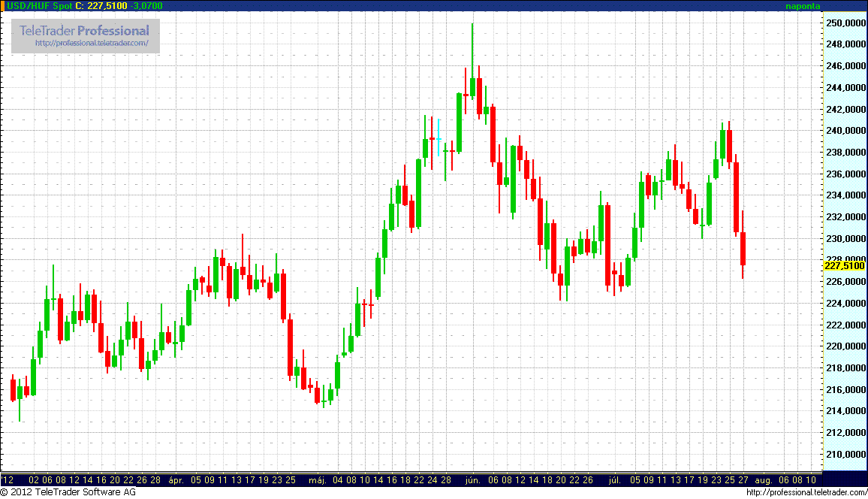Click the 250,0000 price axis label

coord(845,23)
